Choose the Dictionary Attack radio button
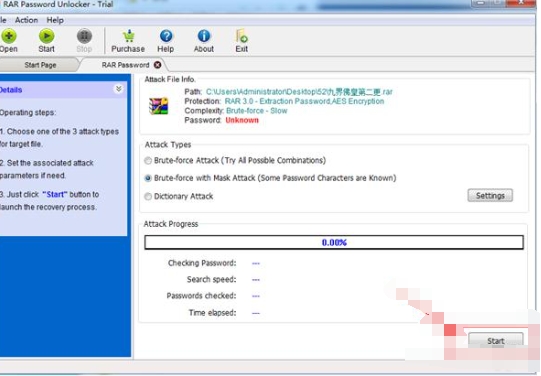541x376 pixels. [148, 196]
